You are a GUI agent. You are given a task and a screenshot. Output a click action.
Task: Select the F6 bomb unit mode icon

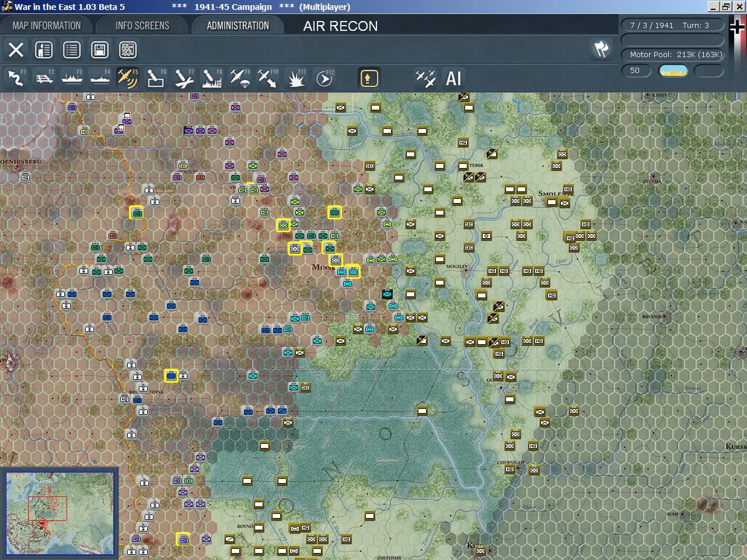click(x=156, y=78)
